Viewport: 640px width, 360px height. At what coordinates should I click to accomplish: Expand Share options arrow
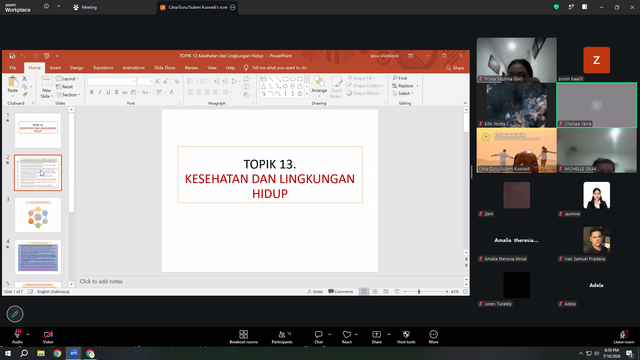pos(389,334)
